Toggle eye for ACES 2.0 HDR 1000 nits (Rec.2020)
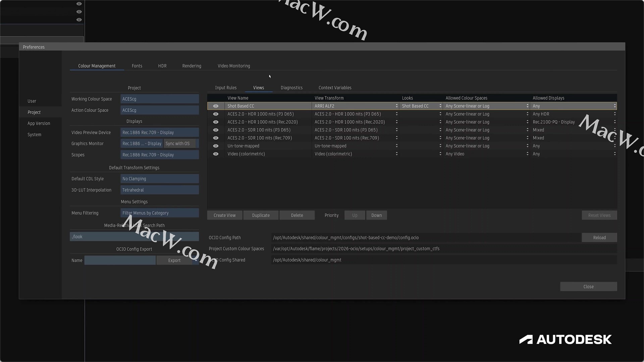Viewport: 644px width, 362px height. click(216, 122)
